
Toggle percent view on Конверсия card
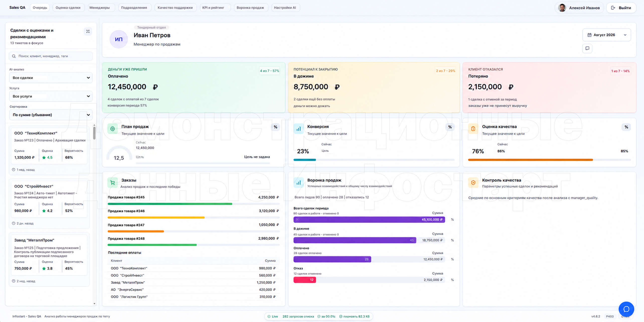point(450,127)
